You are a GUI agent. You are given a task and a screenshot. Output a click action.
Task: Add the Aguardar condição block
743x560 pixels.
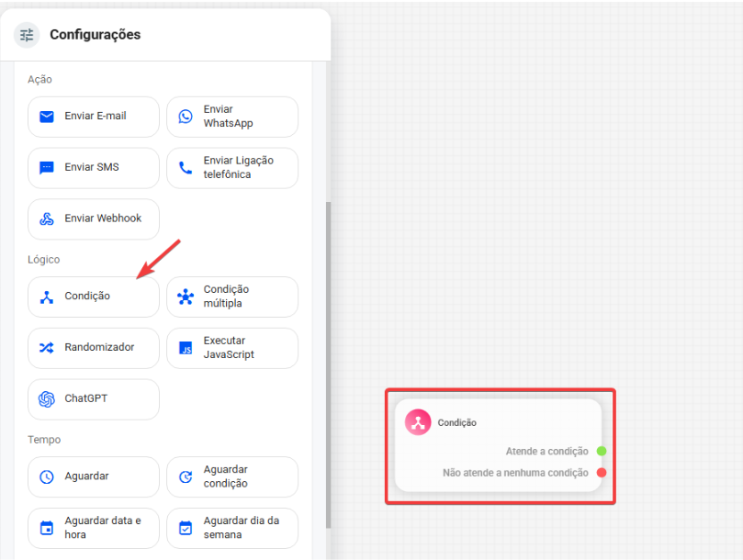232,476
